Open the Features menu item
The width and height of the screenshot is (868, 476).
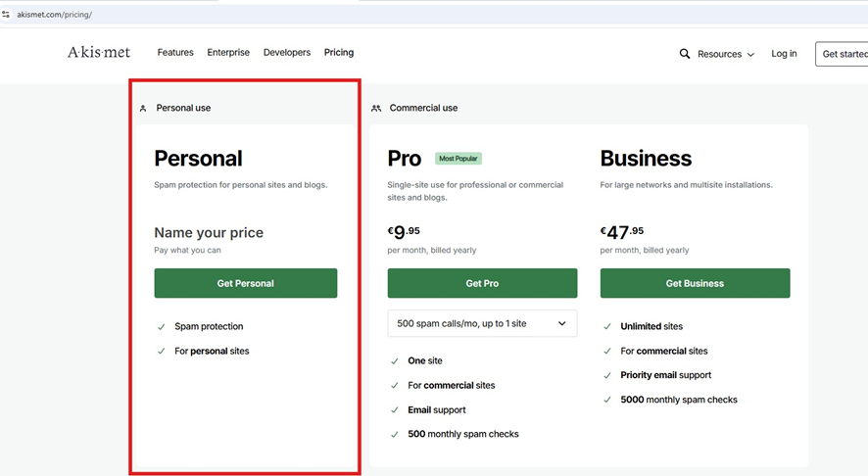click(x=175, y=53)
